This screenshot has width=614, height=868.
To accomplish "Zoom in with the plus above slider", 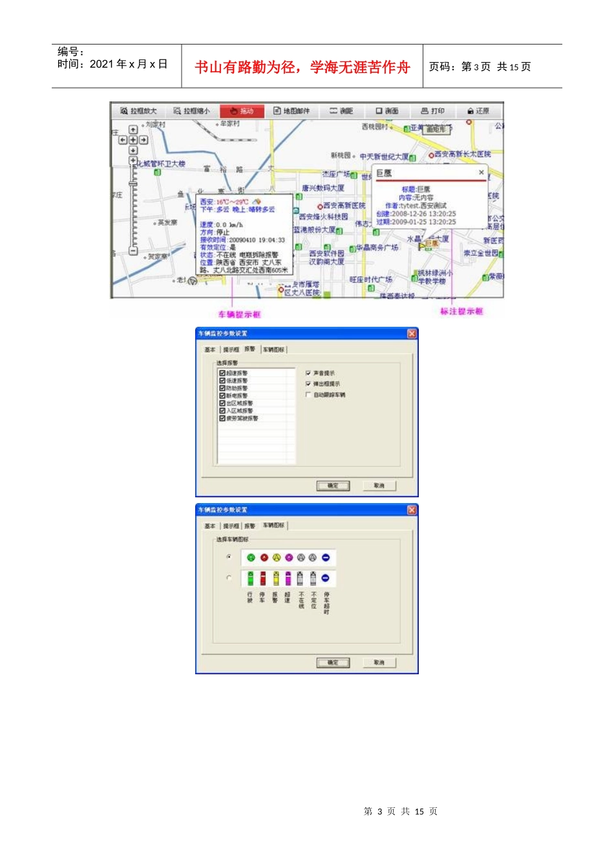I will (x=133, y=160).
